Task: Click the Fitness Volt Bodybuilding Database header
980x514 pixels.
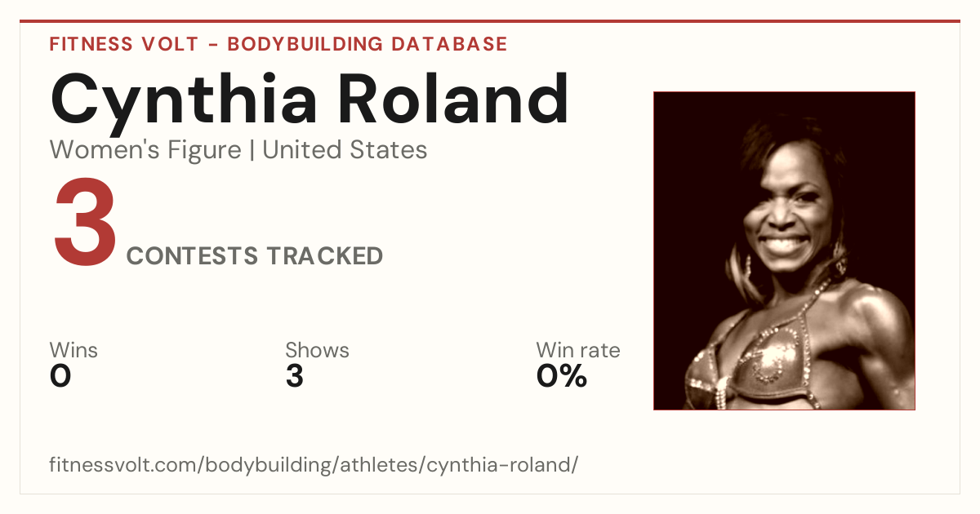Action: (x=278, y=44)
